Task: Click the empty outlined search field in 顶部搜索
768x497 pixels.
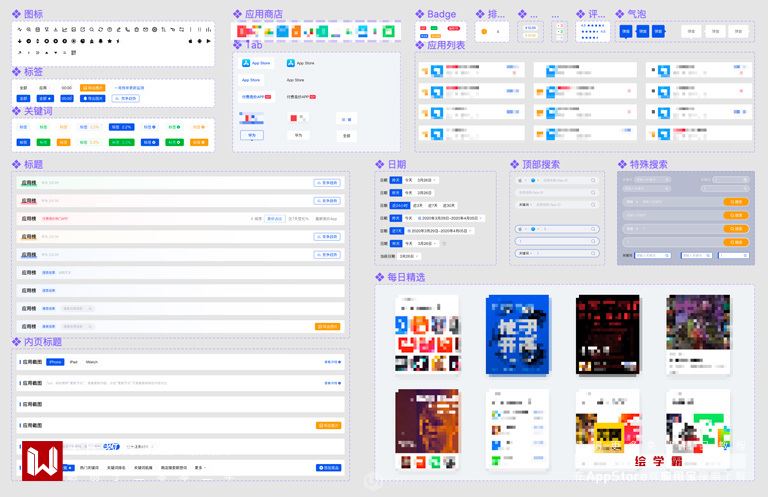Action: pos(557,241)
